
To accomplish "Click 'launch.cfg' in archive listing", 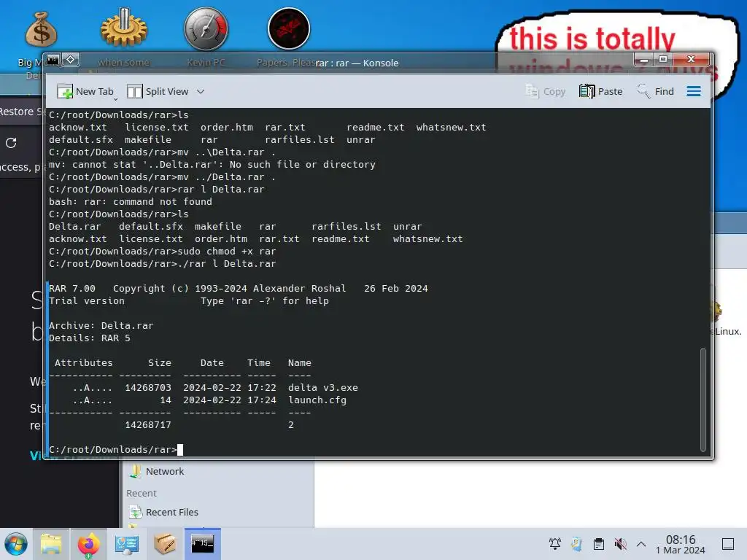I will click(x=317, y=400).
